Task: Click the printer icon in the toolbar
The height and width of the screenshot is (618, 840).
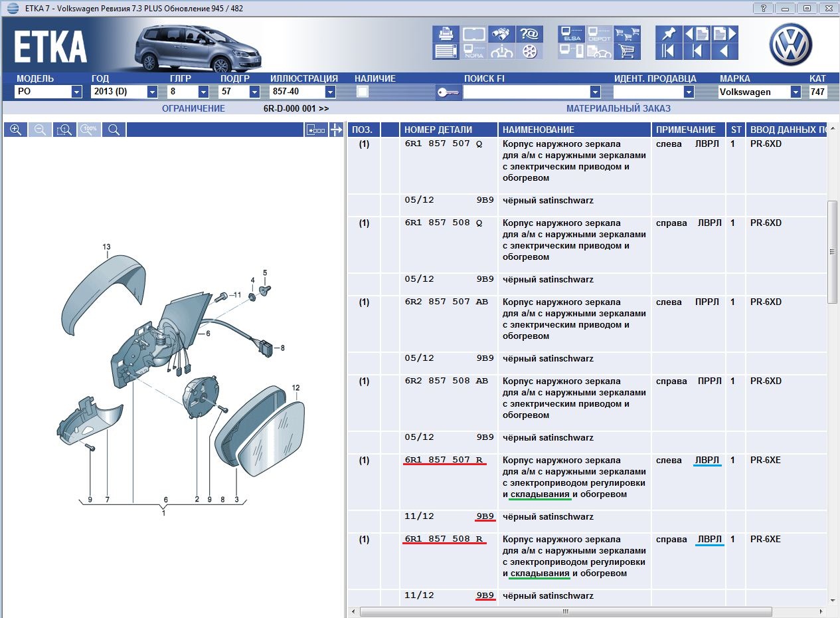Action: [x=446, y=34]
